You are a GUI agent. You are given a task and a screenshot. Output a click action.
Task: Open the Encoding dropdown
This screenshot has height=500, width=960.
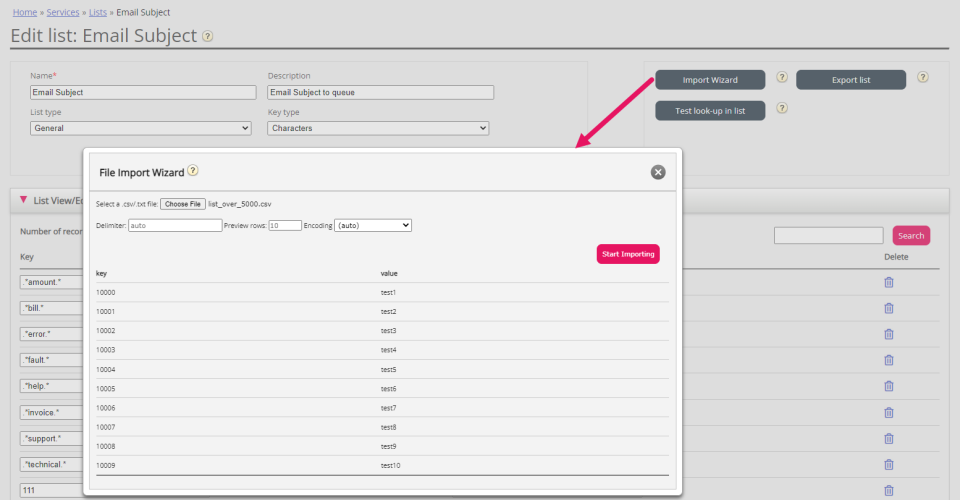pos(372,226)
